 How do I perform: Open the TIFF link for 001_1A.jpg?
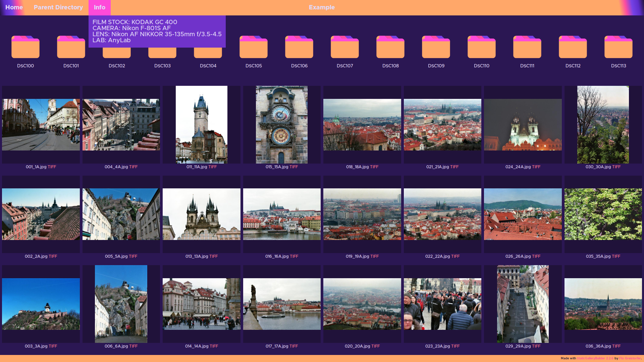coord(52,167)
